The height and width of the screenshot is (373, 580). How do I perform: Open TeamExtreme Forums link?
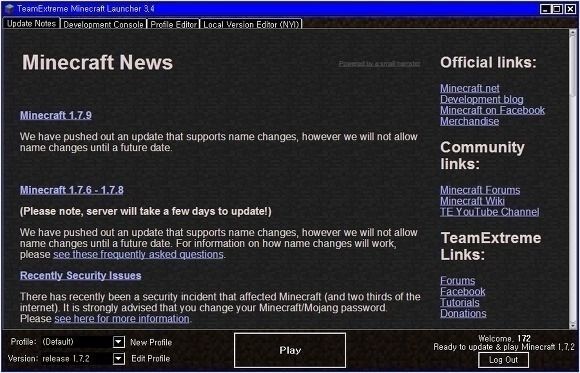pyautogui.click(x=458, y=280)
